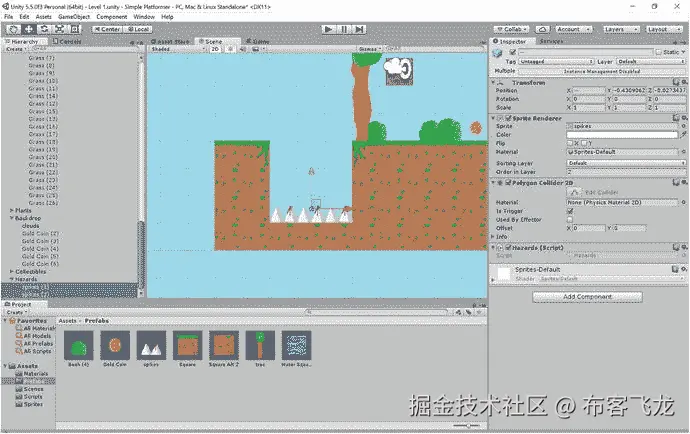The height and width of the screenshot is (434, 690).
Task: Open Hazards script gear menu
Action: point(684,247)
